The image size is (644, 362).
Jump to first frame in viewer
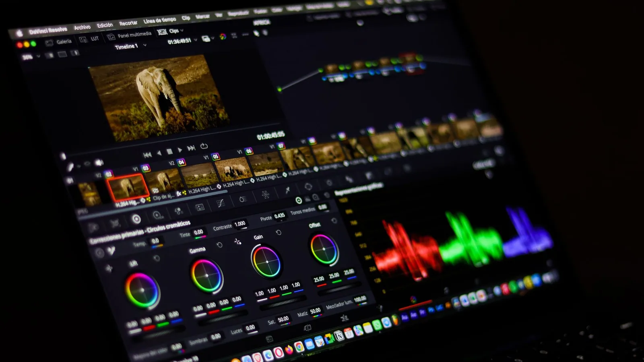pos(147,155)
